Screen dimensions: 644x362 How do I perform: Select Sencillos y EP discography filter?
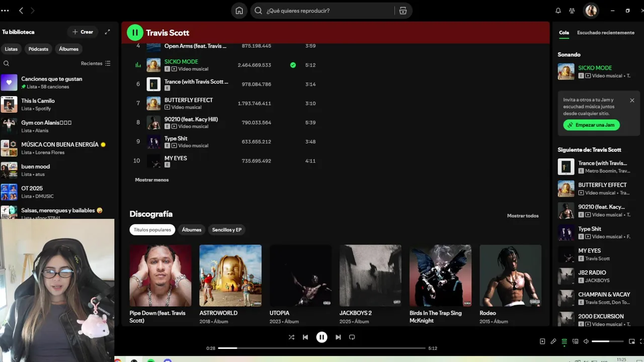227,230
